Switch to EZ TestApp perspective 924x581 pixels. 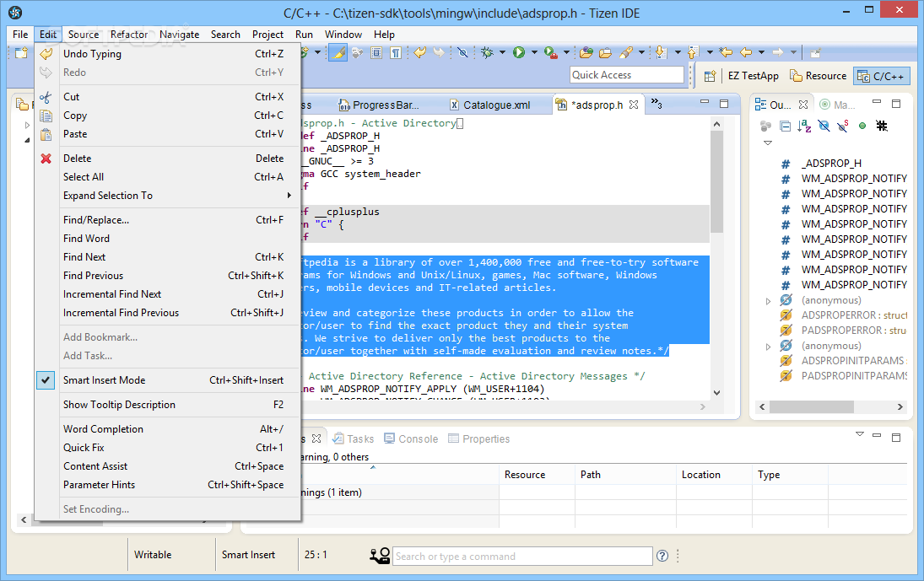coord(753,76)
